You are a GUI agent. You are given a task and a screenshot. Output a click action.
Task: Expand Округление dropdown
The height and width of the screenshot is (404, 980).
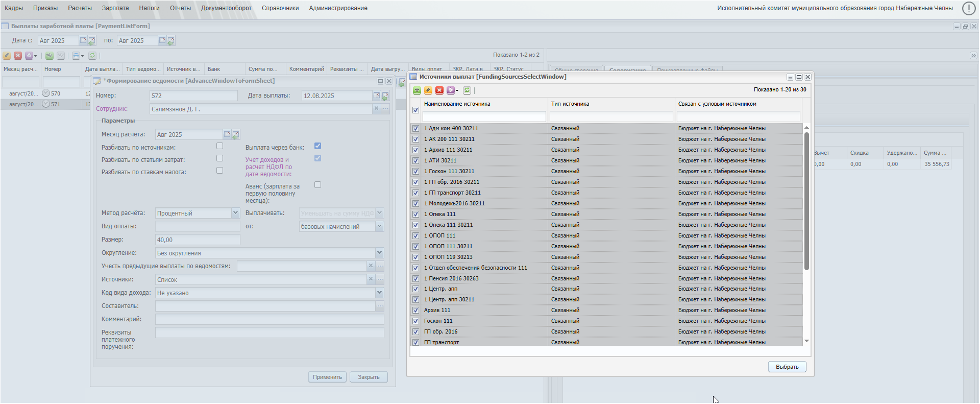pyautogui.click(x=379, y=253)
